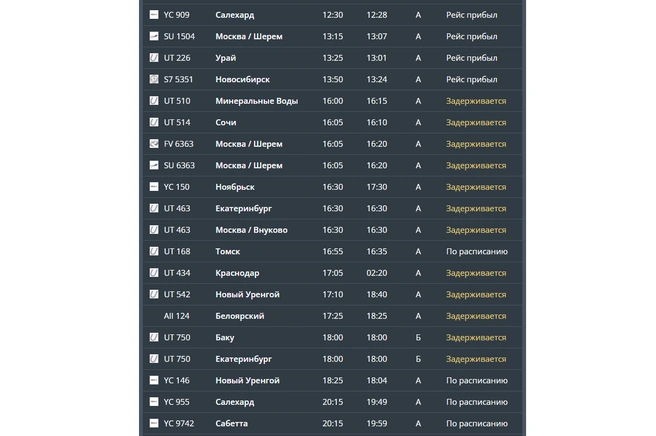Click Москва / Внуково origin
This screenshot has height=436, width=656.
tap(251, 230)
